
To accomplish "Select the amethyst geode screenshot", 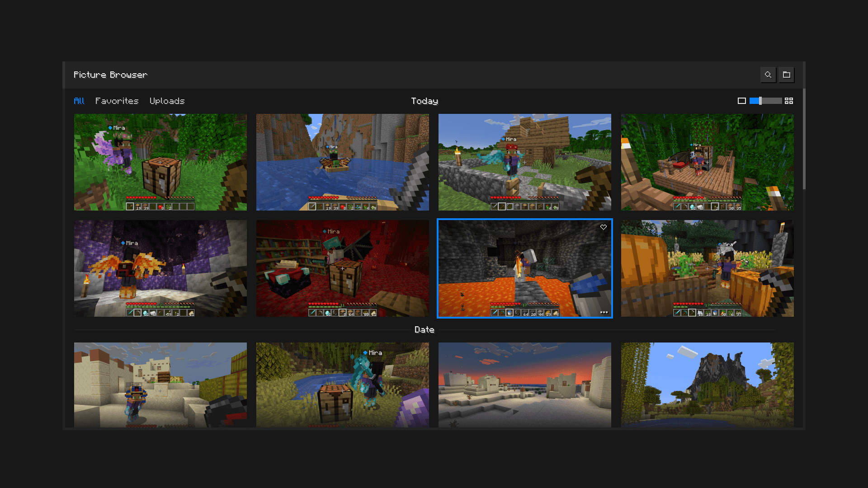I will click(x=160, y=268).
